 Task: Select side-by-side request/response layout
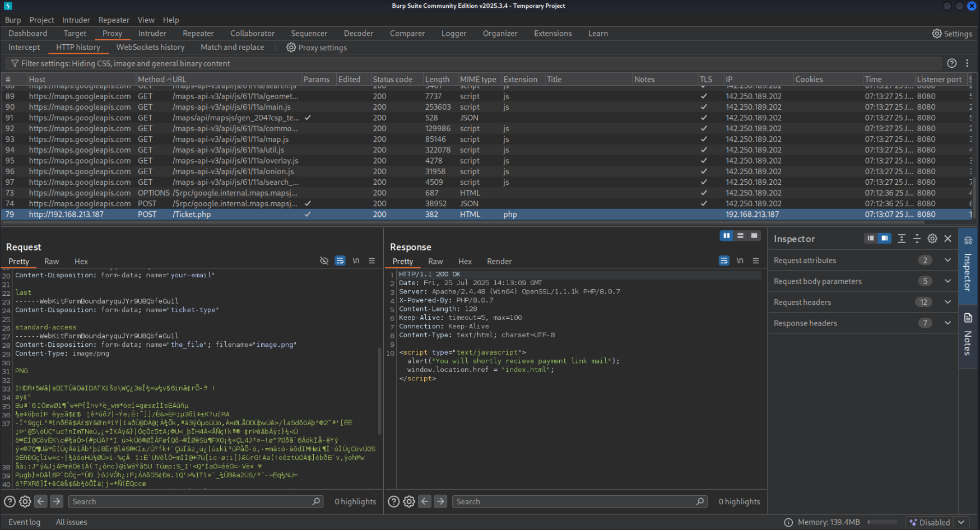tap(726, 236)
